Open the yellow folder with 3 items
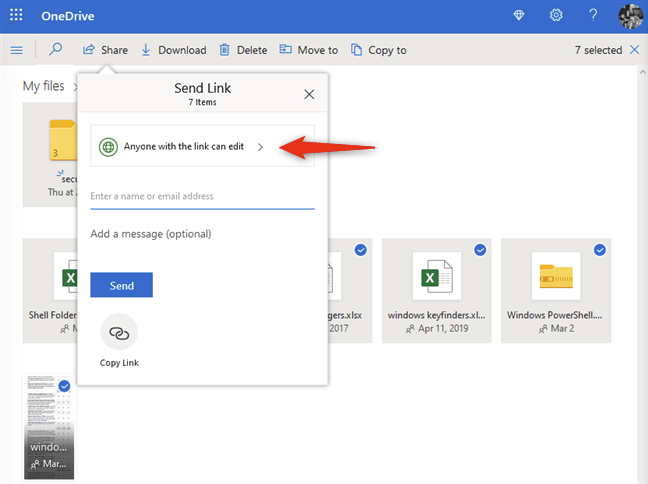Screen dimensions: 648x484 pyautogui.click(x=63, y=140)
